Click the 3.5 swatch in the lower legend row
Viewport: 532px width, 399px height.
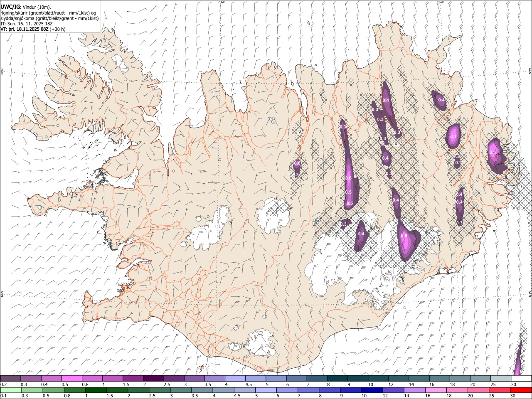click(x=202, y=390)
